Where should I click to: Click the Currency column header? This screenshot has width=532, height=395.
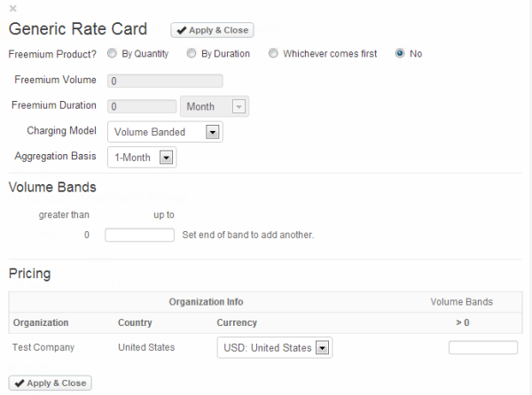pos(237,323)
